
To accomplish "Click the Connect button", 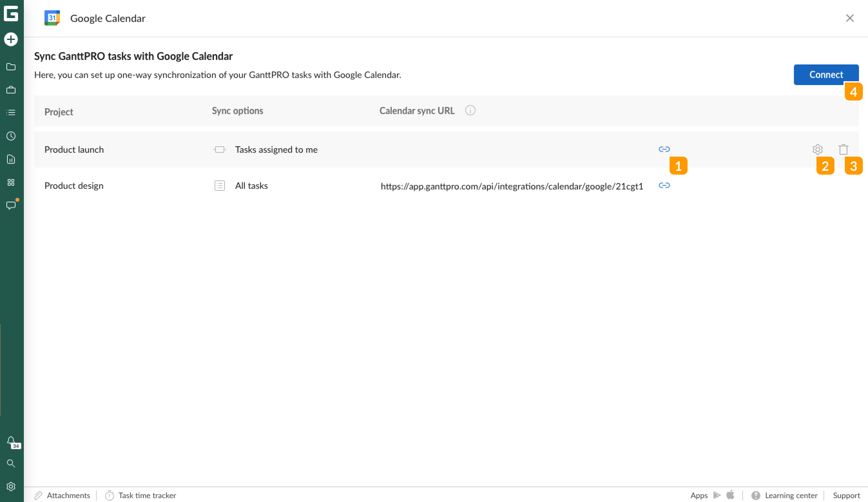I will pos(826,74).
